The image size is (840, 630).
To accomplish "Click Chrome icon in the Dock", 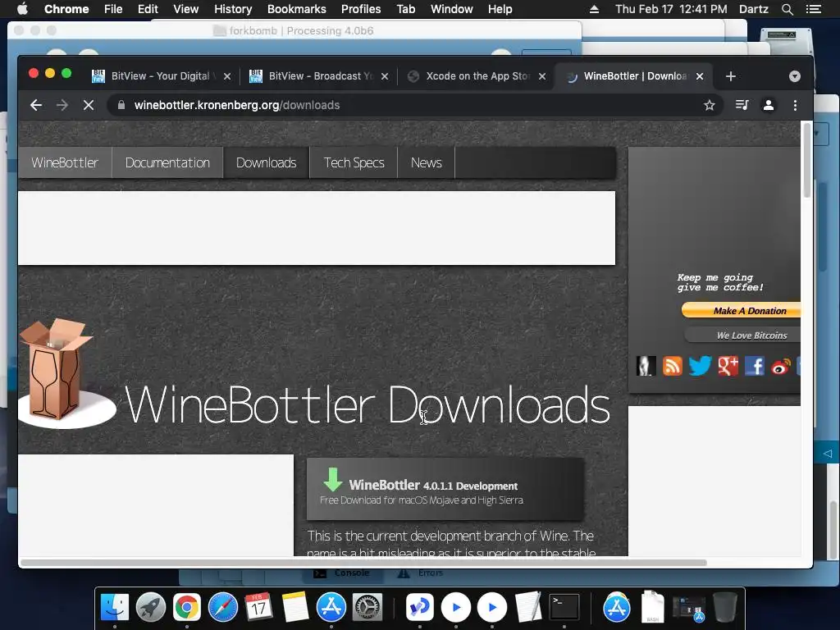I will pyautogui.click(x=186, y=607).
